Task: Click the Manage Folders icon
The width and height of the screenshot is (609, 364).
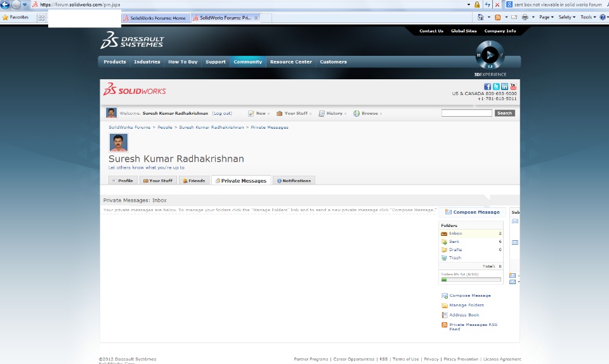Action: pyautogui.click(x=445, y=306)
